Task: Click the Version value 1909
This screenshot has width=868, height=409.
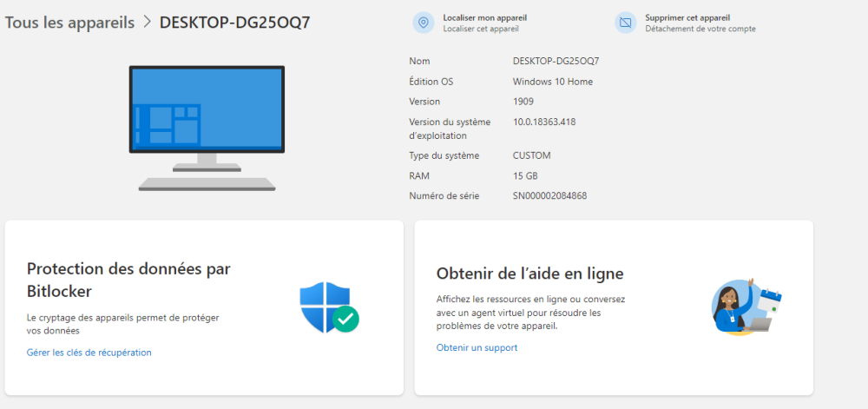Action: tap(523, 102)
